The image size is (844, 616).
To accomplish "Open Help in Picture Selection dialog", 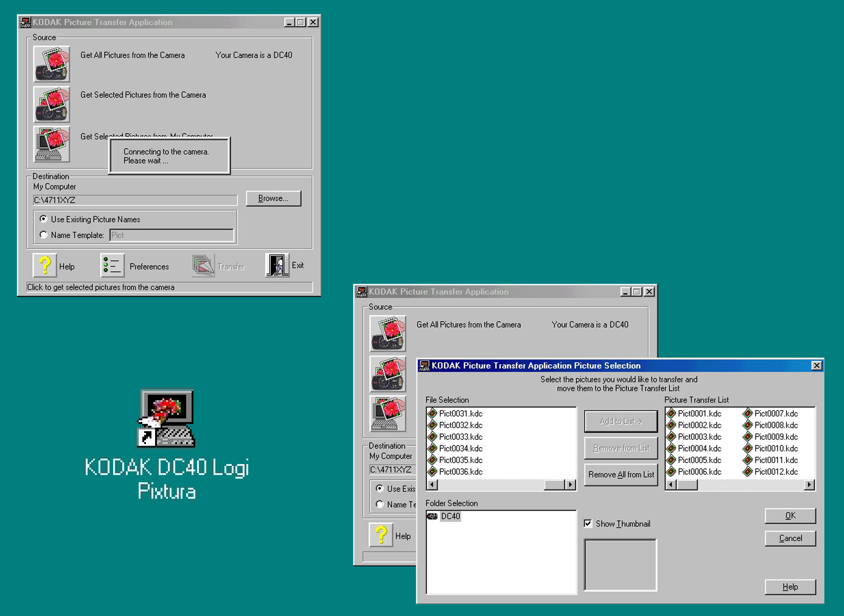I will tap(790, 587).
